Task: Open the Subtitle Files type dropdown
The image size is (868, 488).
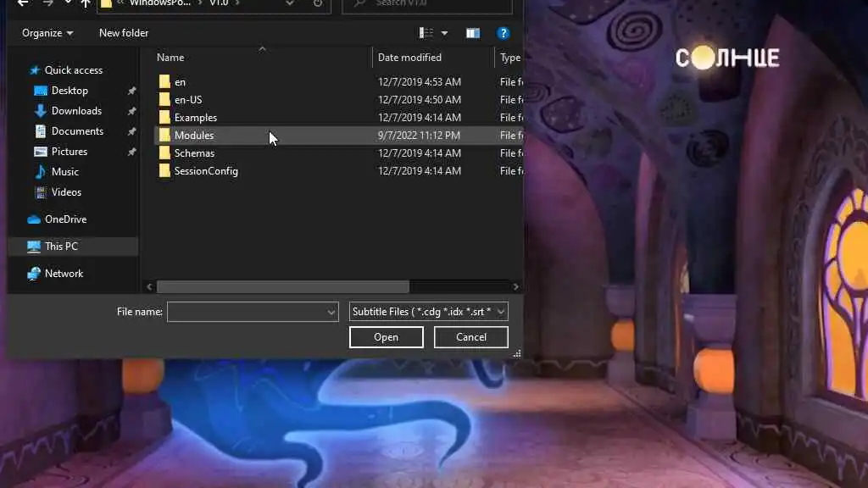Action: 428,312
